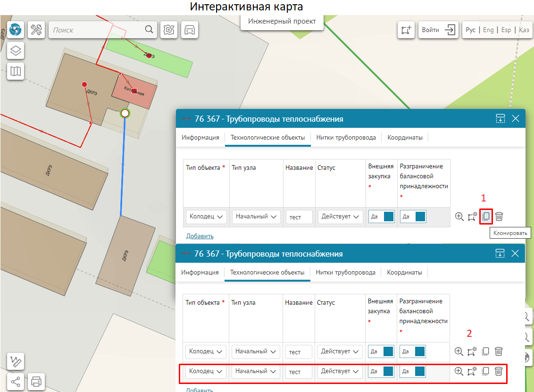
Task: Toggle "Разграничение балансовой принадлежности" switch in upper panel
Action: (413, 217)
